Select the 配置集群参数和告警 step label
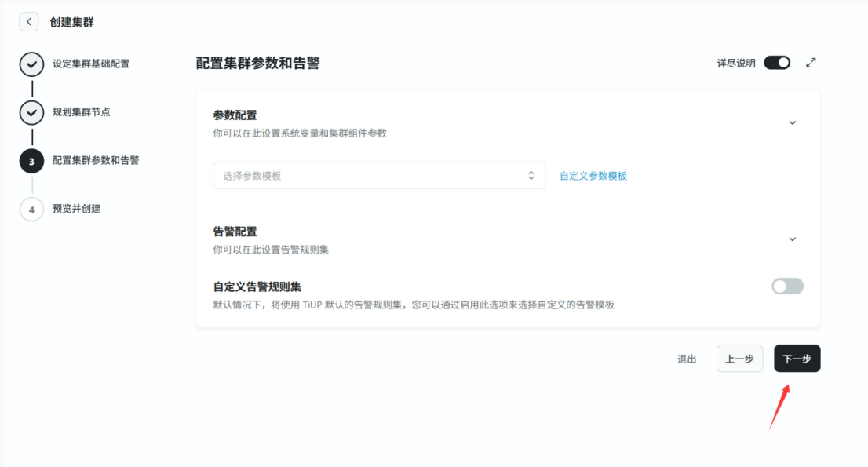 96,160
